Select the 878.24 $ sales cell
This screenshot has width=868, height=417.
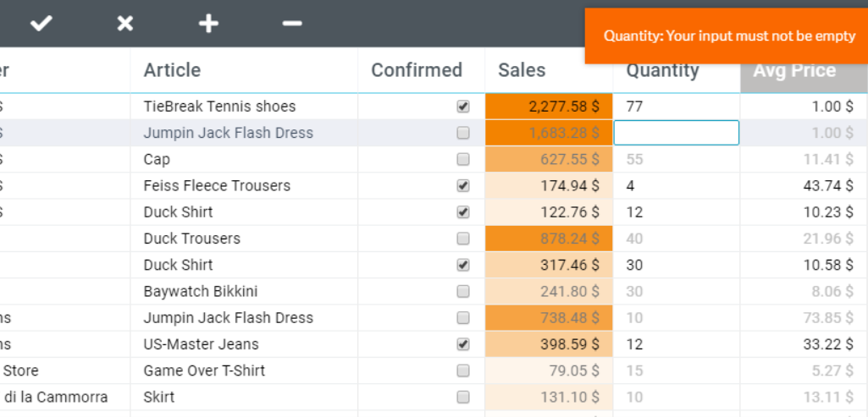pyautogui.click(x=549, y=239)
